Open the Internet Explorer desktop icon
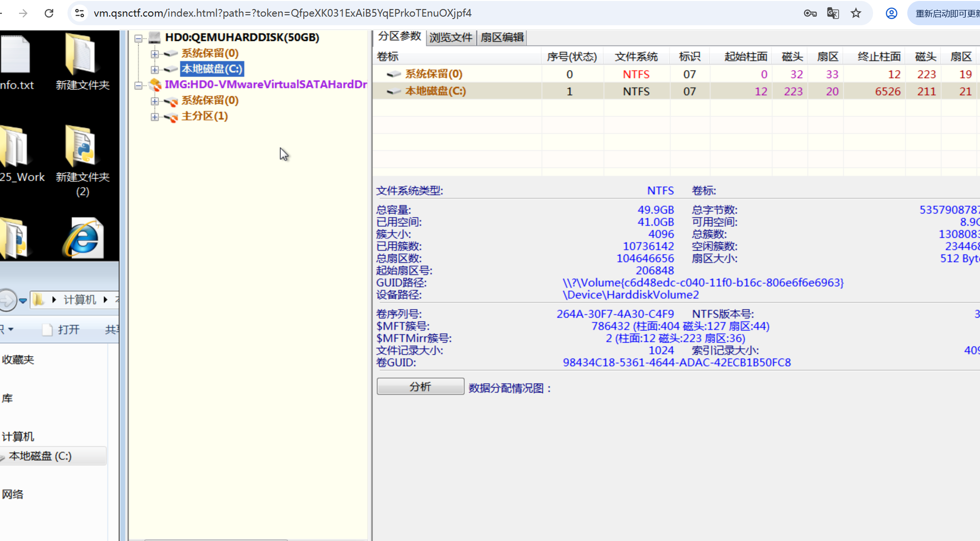 pyautogui.click(x=83, y=238)
